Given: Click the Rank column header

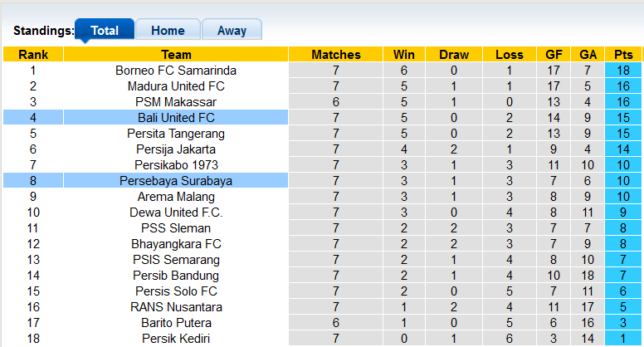Looking at the screenshot, I should coord(33,55).
